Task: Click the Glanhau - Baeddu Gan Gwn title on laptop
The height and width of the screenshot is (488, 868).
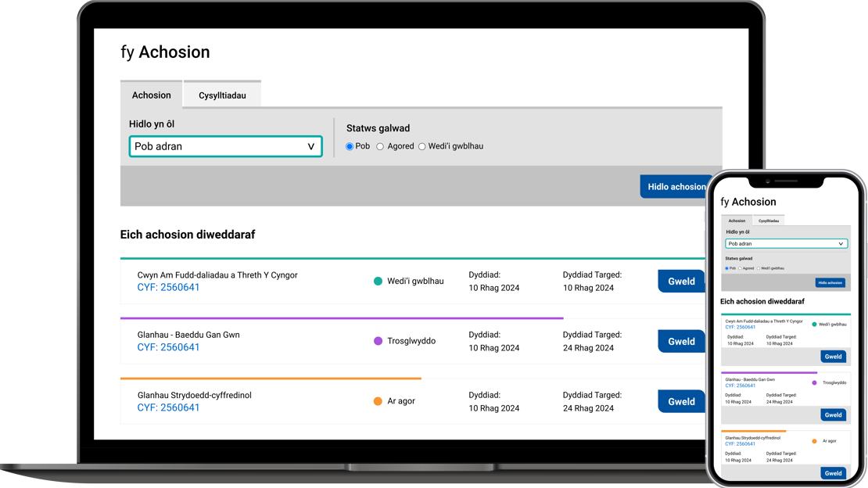Action: [x=188, y=335]
